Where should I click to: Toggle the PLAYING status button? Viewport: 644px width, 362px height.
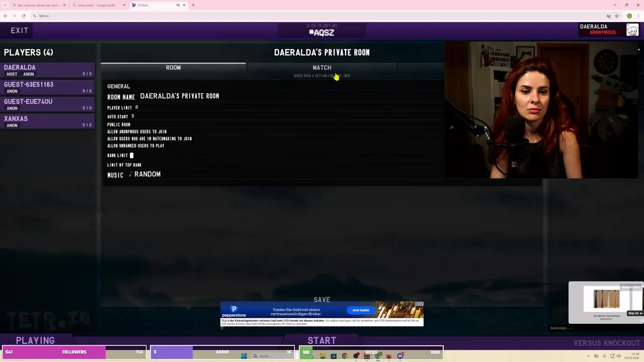pyautogui.click(x=35, y=340)
